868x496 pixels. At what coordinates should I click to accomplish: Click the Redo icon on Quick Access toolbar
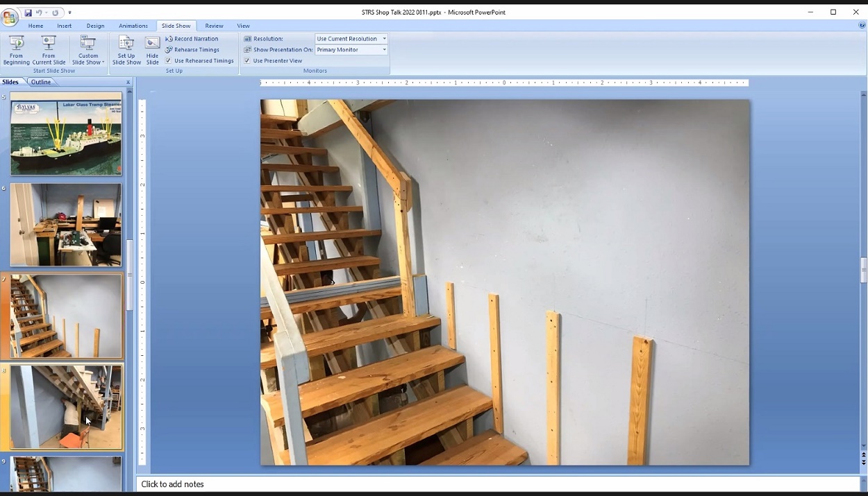point(53,12)
